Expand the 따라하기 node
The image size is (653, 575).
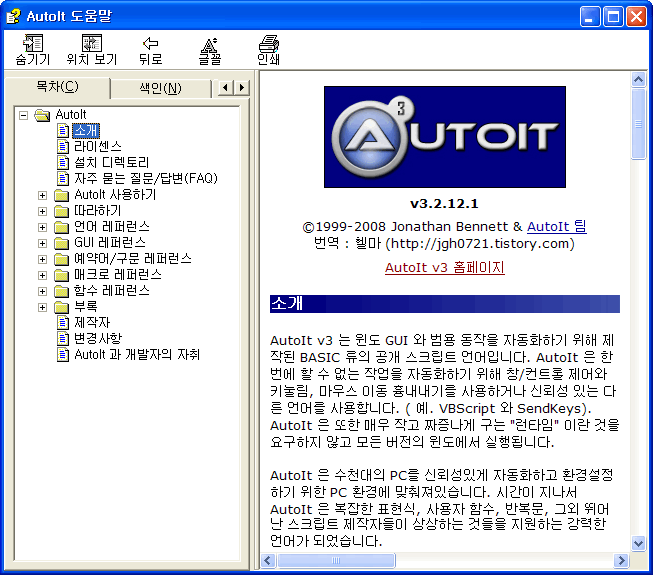pyautogui.click(x=42, y=211)
